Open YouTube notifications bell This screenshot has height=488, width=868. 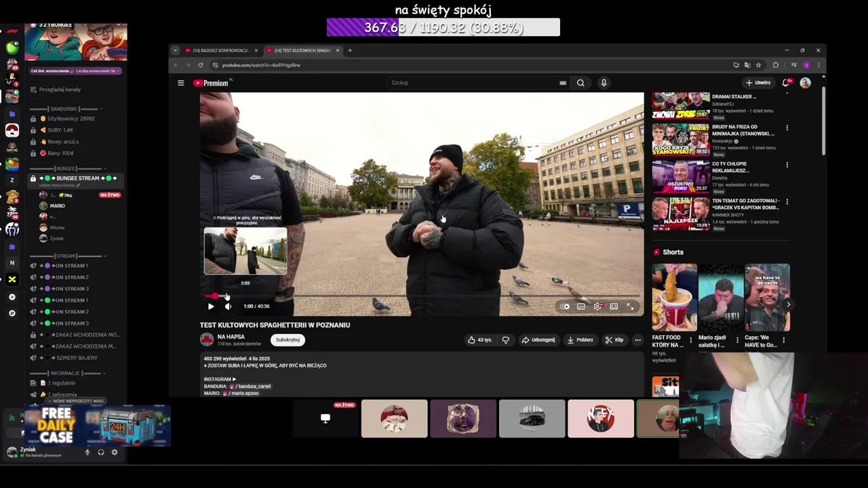[786, 83]
